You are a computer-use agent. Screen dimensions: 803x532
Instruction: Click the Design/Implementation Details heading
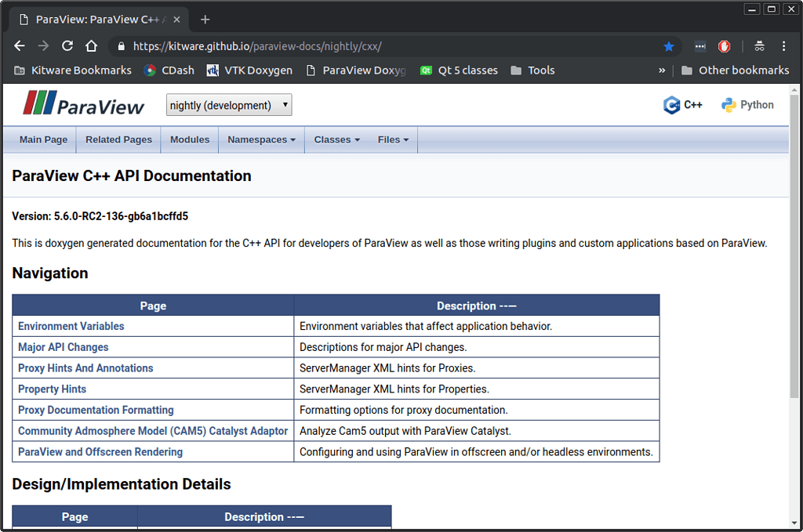coord(122,484)
